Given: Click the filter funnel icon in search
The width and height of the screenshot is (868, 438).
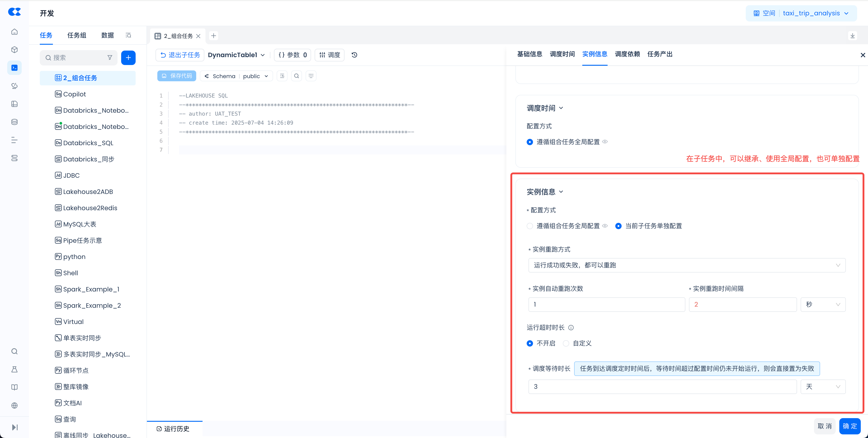Looking at the screenshot, I should click(x=110, y=58).
